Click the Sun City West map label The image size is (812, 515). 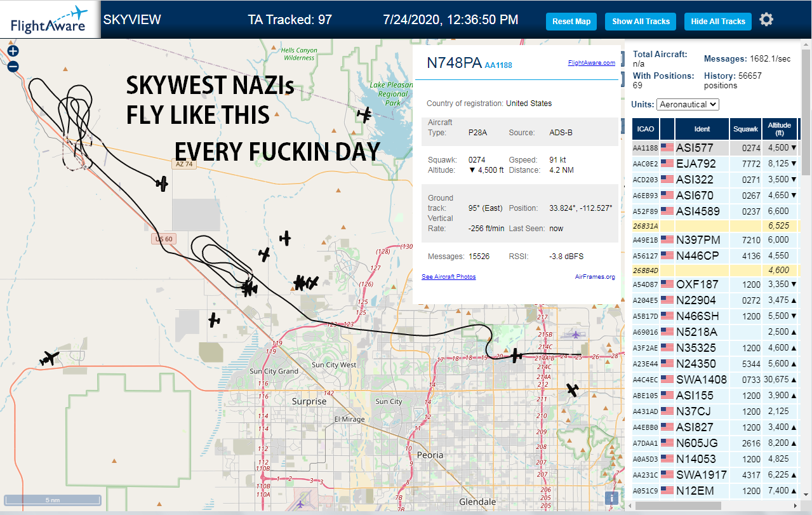pos(334,365)
